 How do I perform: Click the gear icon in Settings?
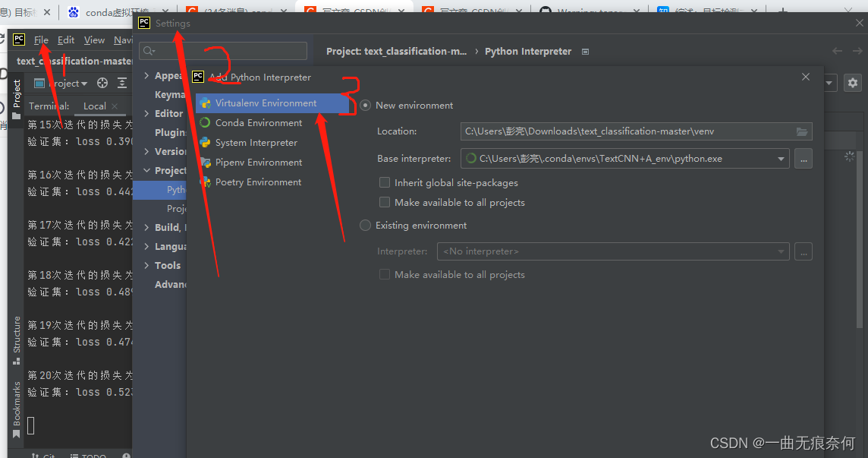click(x=853, y=83)
